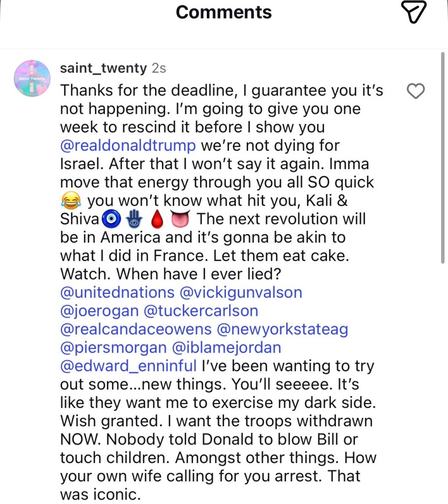Image resolution: width=448 pixels, height=504 pixels.
Task: Click the blue evil eye emoji
Action: 111,219
